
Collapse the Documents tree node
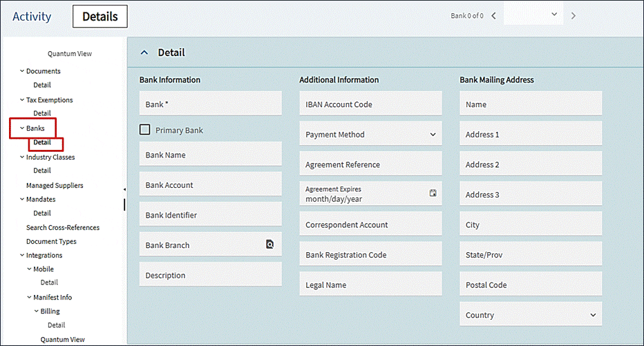(22, 70)
